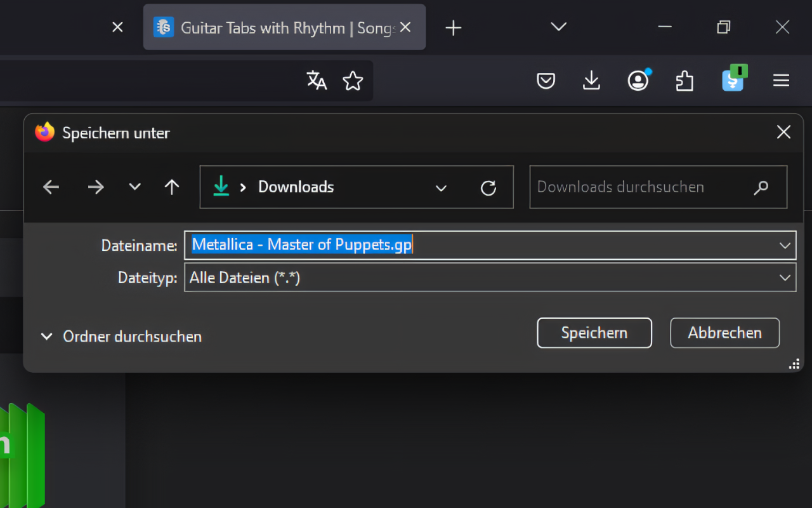The height and width of the screenshot is (508, 812).
Task: Open recent locations dropdown in dialog
Action: (x=134, y=187)
